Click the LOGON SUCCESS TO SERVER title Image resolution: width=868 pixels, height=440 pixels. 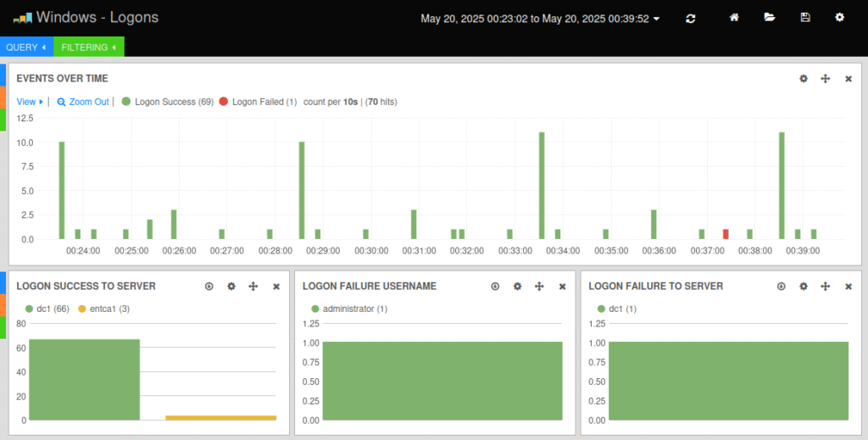(x=86, y=287)
